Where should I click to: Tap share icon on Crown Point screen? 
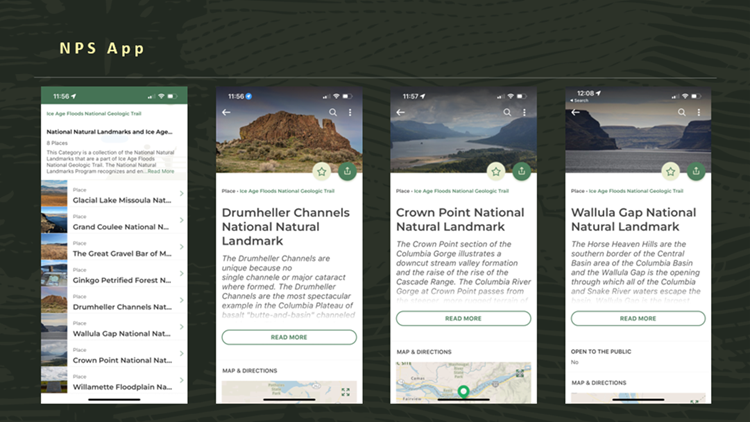[519, 171]
